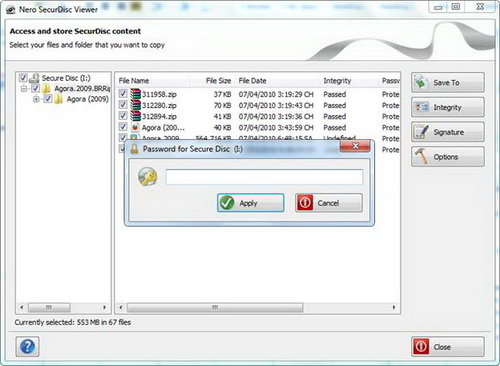
Task: Click the file list horizontal scrollbar thumb
Action: (215, 307)
